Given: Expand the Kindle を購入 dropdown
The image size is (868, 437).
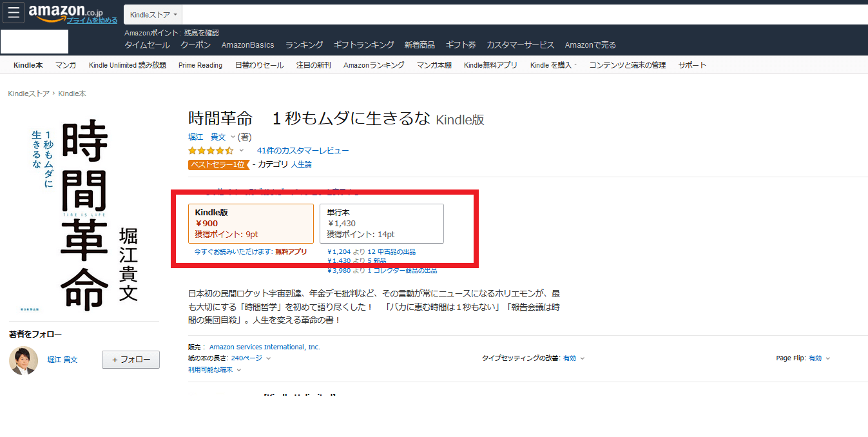Looking at the screenshot, I should [x=554, y=65].
